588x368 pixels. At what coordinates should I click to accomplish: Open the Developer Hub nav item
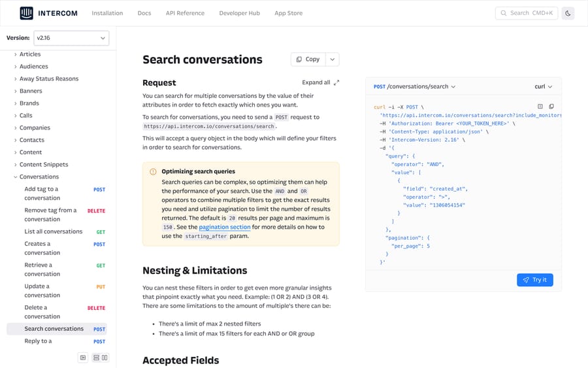coord(239,13)
